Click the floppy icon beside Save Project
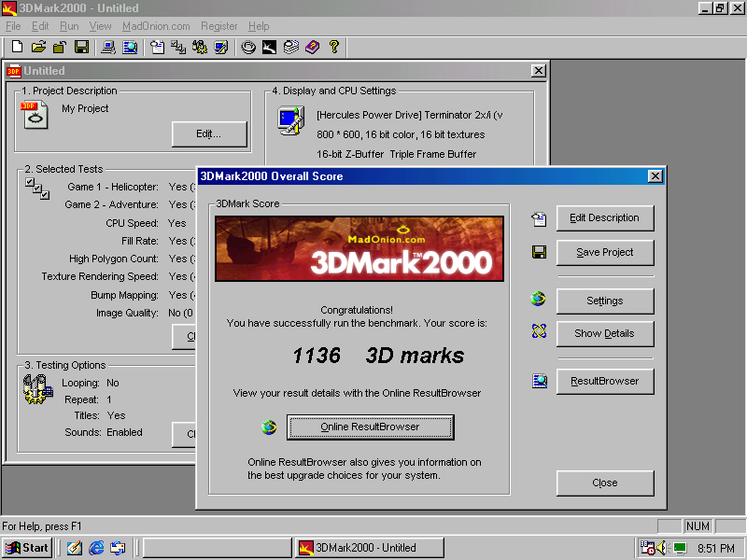Image resolution: width=747 pixels, height=560 pixels. point(539,252)
